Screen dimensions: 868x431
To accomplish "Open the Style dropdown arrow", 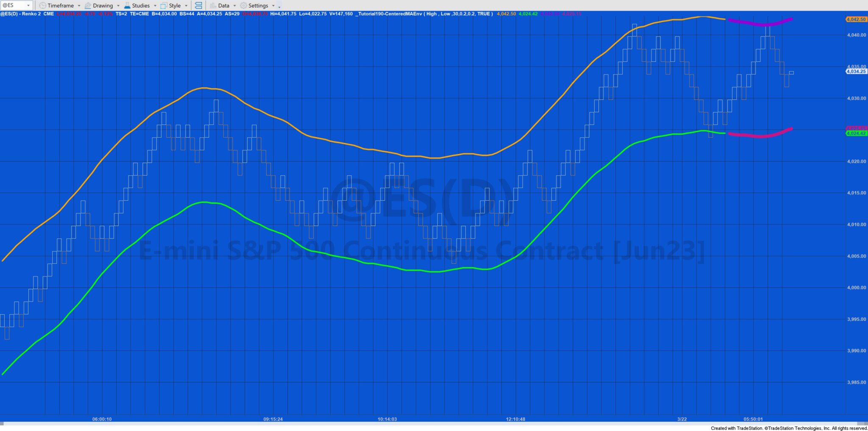I will pos(186,5).
